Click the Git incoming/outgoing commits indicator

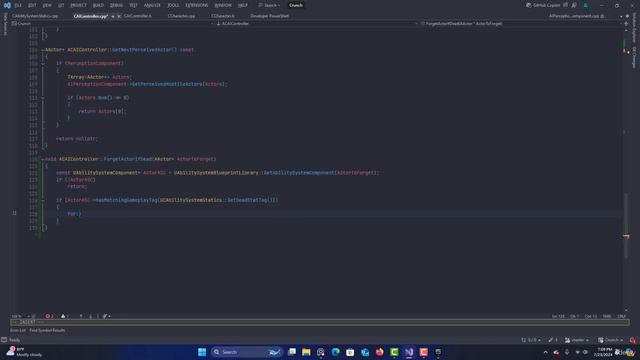point(531,340)
